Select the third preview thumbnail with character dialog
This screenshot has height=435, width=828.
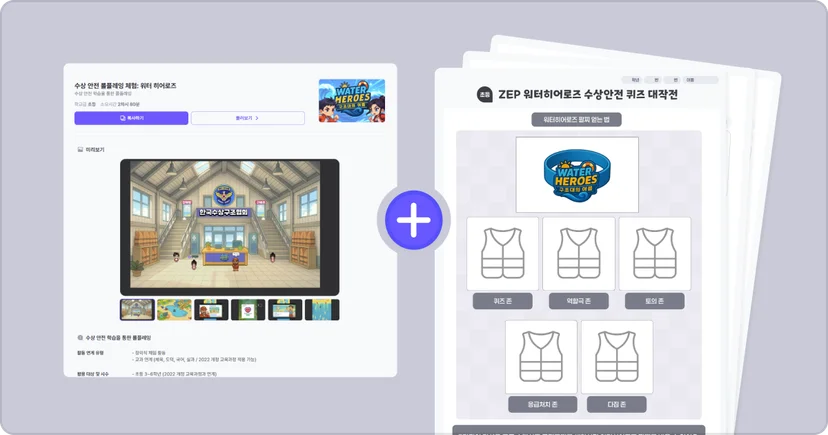(211, 310)
